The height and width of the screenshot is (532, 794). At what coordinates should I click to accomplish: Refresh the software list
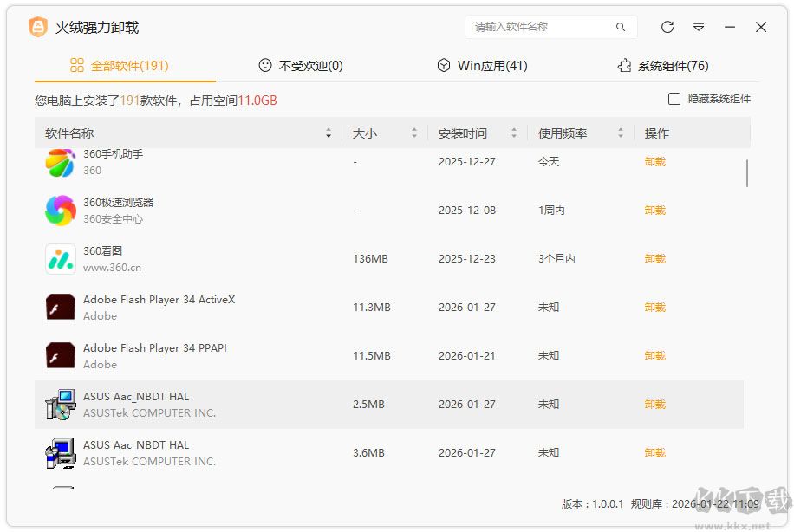click(x=667, y=27)
